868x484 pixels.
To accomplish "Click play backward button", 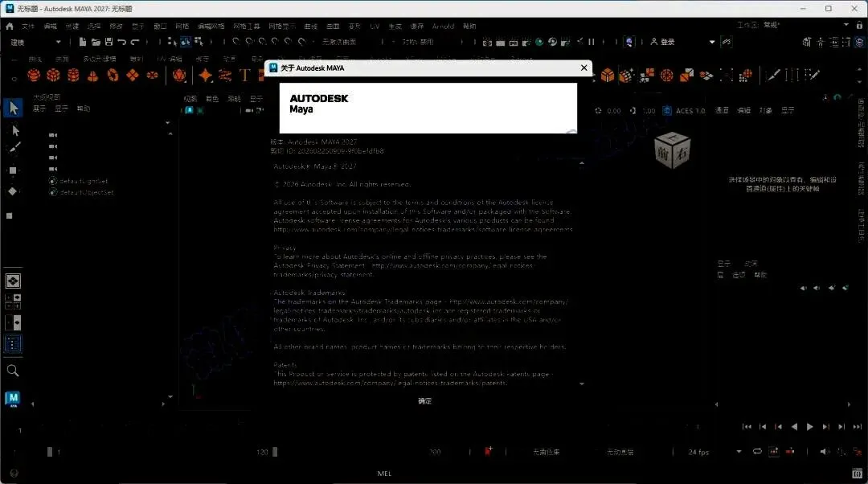I will click(x=794, y=426).
